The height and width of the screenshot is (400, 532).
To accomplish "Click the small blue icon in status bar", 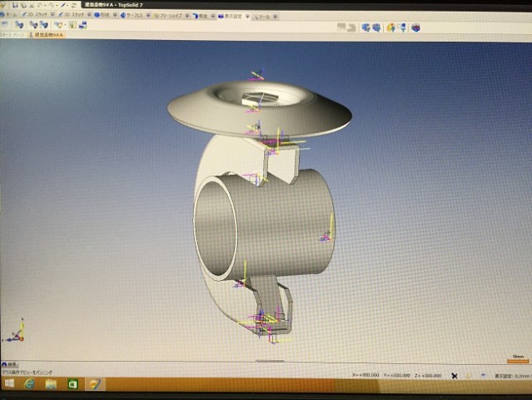I will coord(483,375).
